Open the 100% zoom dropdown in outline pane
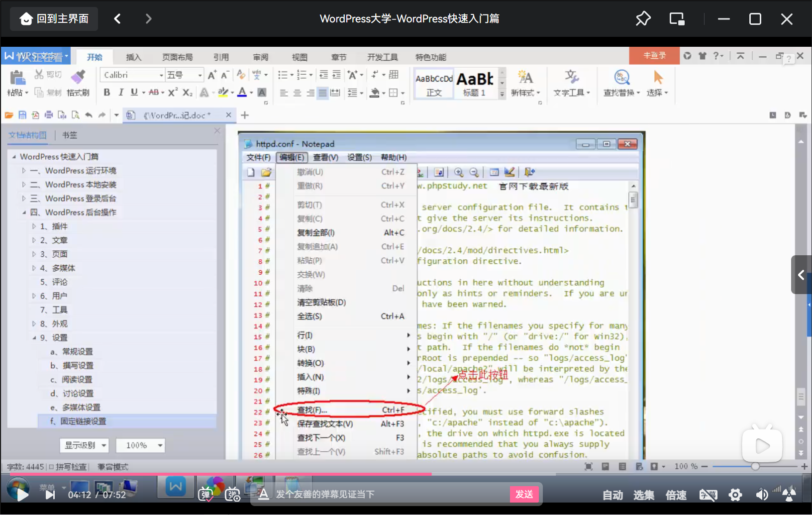Viewport: 812px width, 515px height. point(140,445)
